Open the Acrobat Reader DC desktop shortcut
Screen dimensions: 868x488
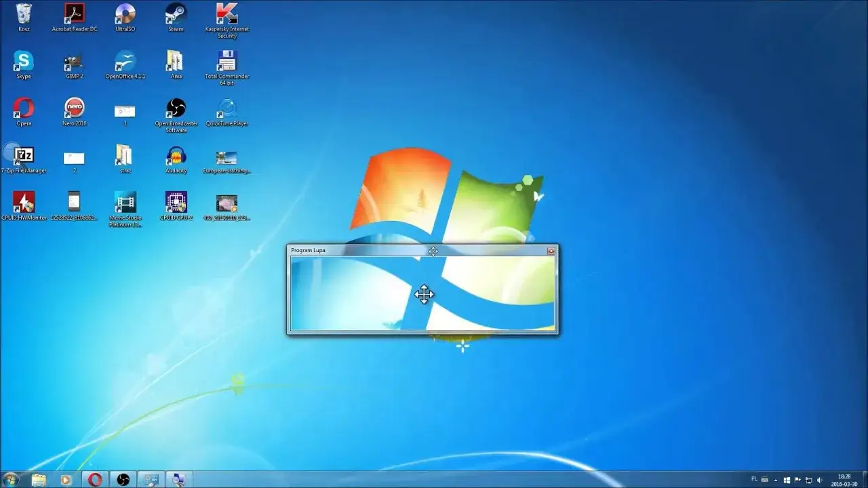coord(74,14)
